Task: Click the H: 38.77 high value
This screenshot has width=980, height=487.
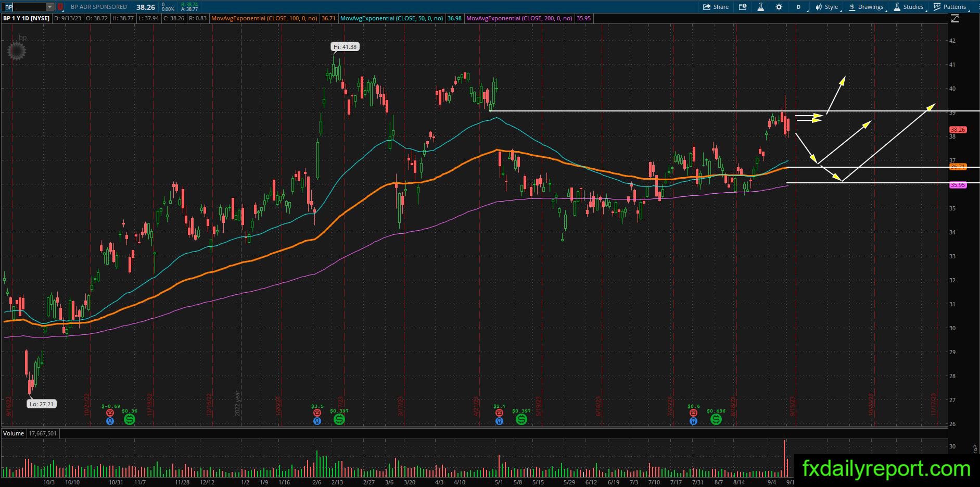Action: [123, 18]
